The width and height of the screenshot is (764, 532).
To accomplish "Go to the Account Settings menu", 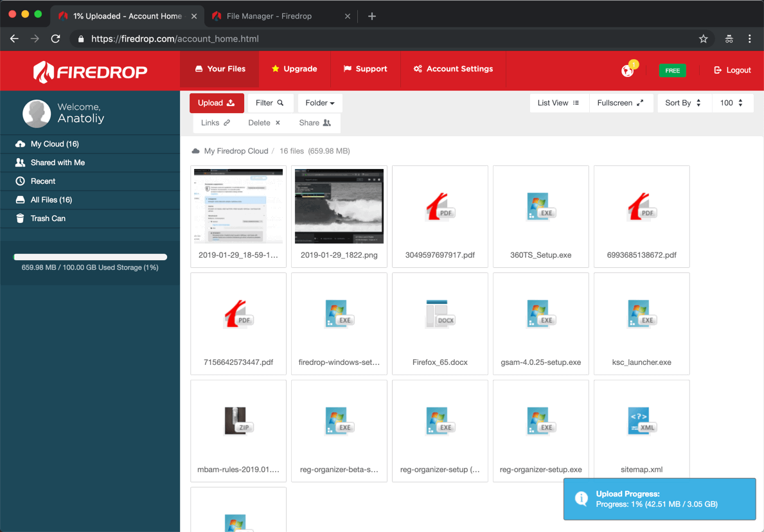I will pyautogui.click(x=452, y=68).
